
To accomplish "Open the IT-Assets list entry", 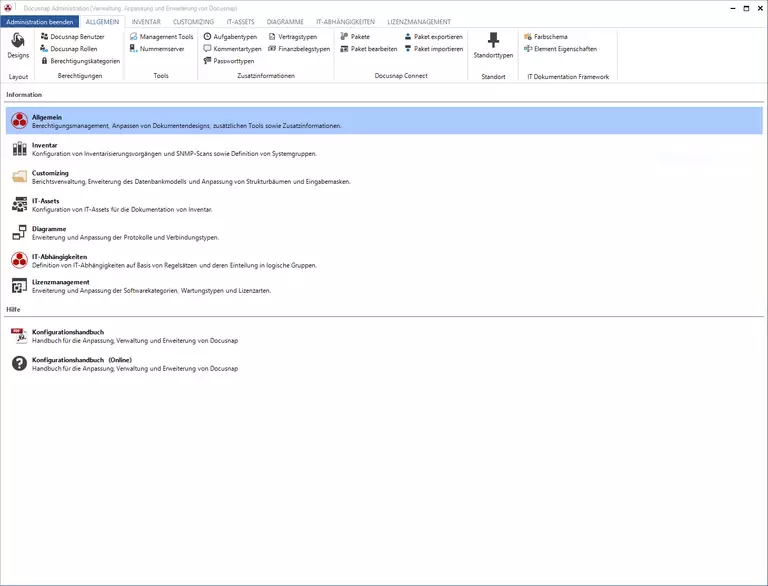I will [46, 201].
